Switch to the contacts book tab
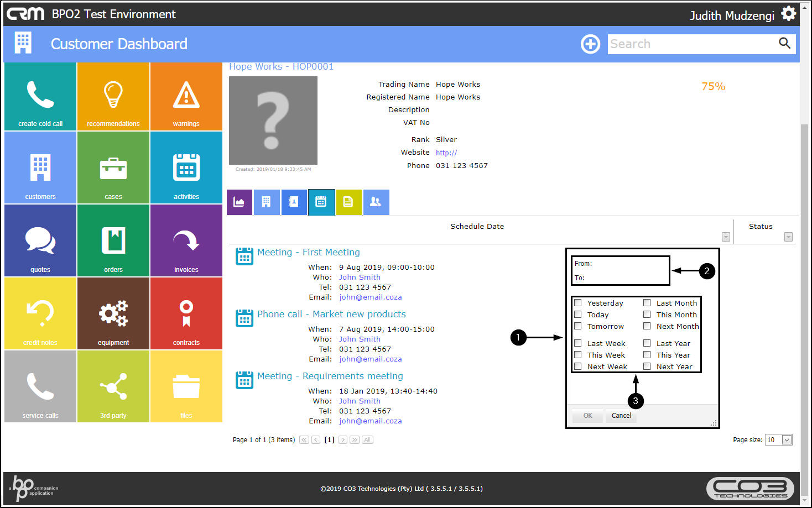The width and height of the screenshot is (812, 508). coord(294,202)
